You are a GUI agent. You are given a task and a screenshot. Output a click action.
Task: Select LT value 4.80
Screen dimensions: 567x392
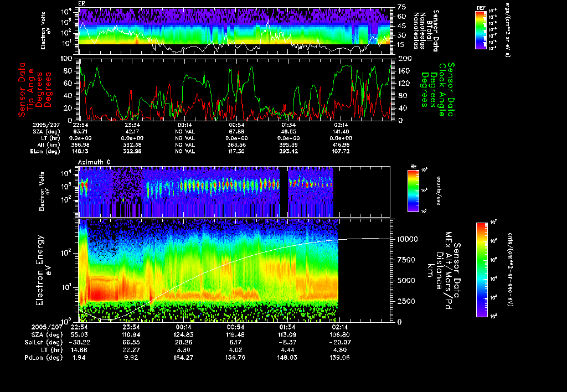(x=339, y=350)
